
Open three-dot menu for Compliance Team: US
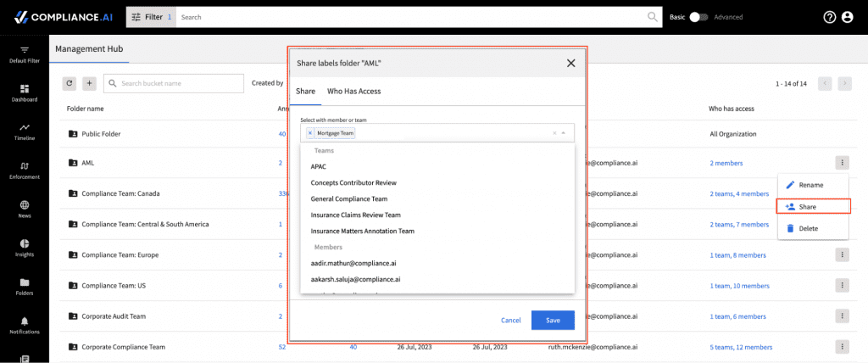(x=842, y=285)
